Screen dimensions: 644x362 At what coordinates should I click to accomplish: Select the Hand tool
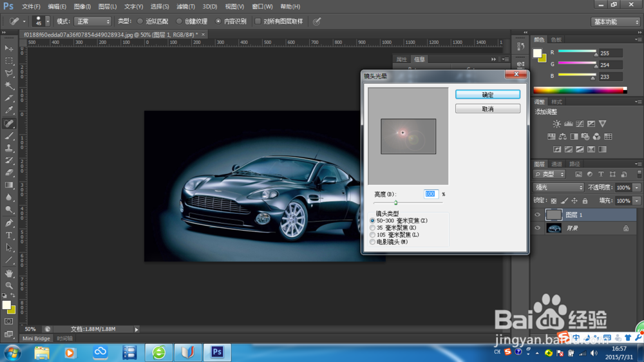[x=8, y=273]
